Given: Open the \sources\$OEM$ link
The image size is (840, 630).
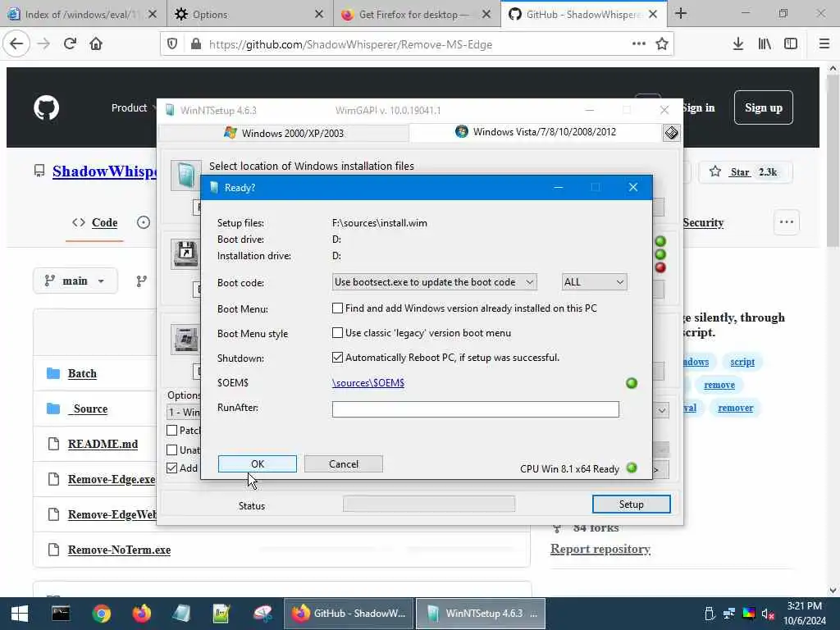Looking at the screenshot, I should [368, 383].
